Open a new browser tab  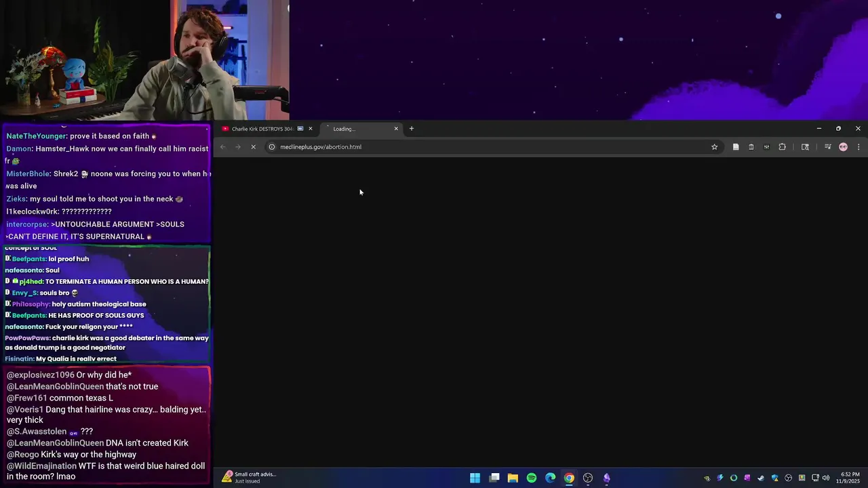[x=412, y=129]
